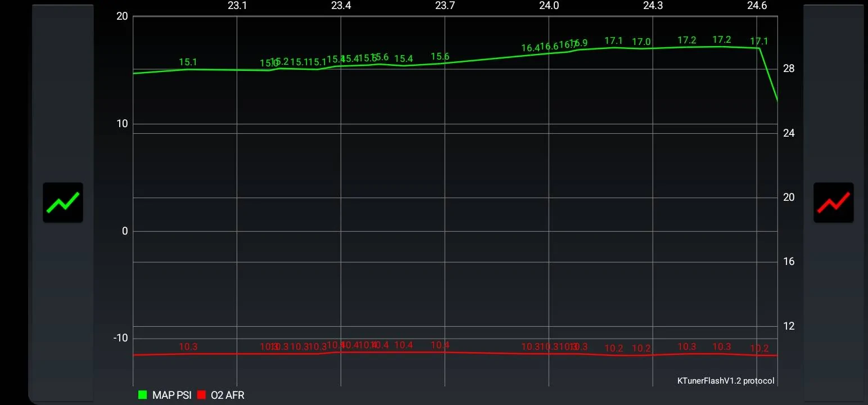Click the 28 label on right axis
This screenshot has height=405, width=868.
789,69
